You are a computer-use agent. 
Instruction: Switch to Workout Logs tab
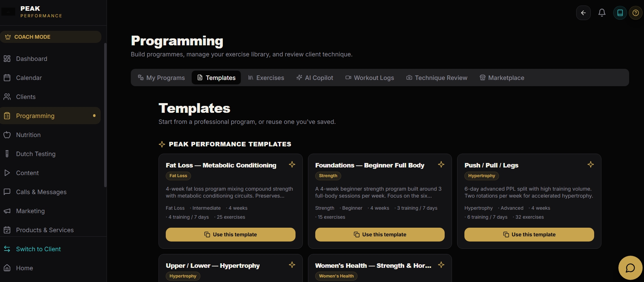point(370,78)
